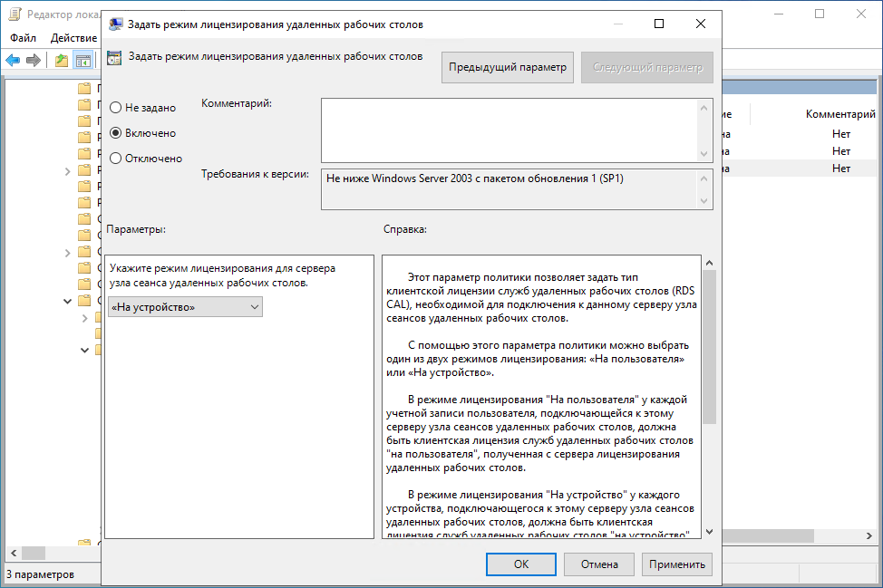This screenshot has height=588, width=883.
Task: Click right arrow of the editor's horizontal scrollbar
Action: tap(868, 535)
